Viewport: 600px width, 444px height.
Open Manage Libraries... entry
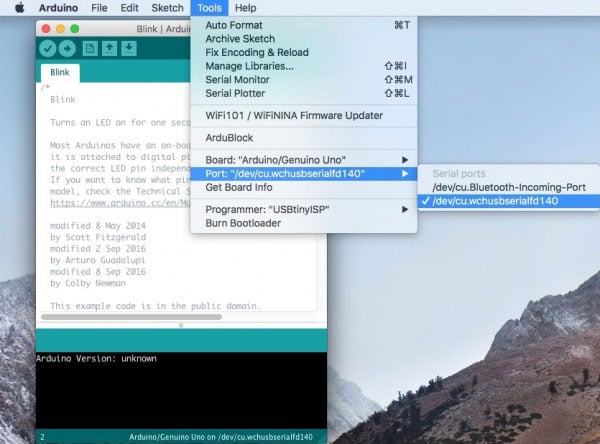point(304,66)
